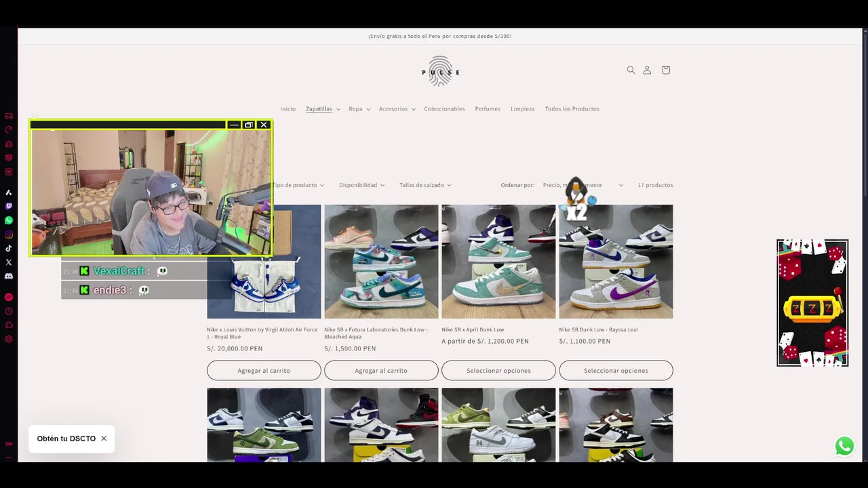Open the account login icon
868x488 pixels.
click(647, 70)
